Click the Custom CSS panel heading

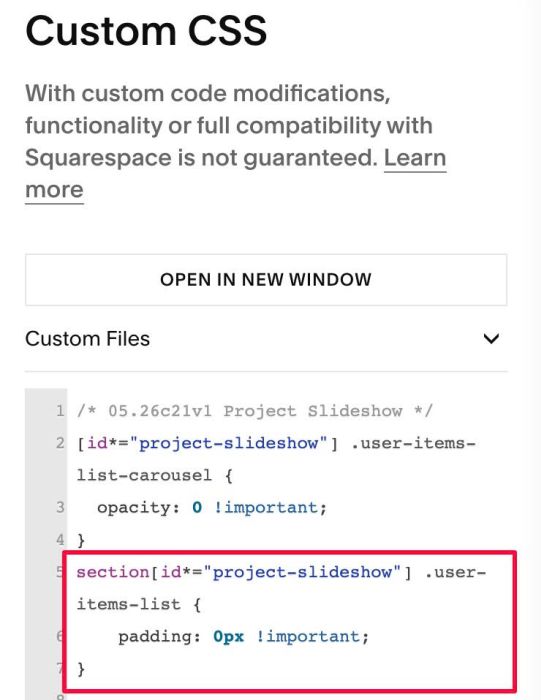pyautogui.click(x=146, y=31)
